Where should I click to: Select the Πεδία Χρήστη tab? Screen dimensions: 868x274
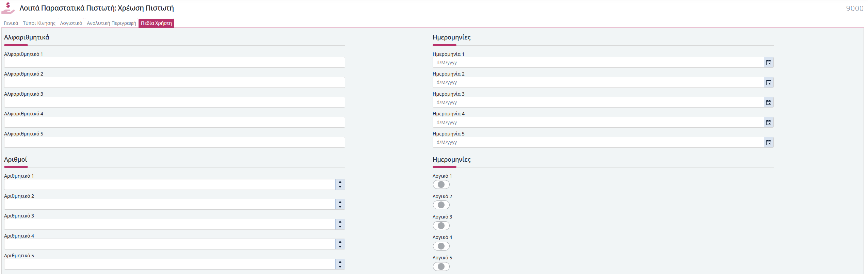click(156, 23)
